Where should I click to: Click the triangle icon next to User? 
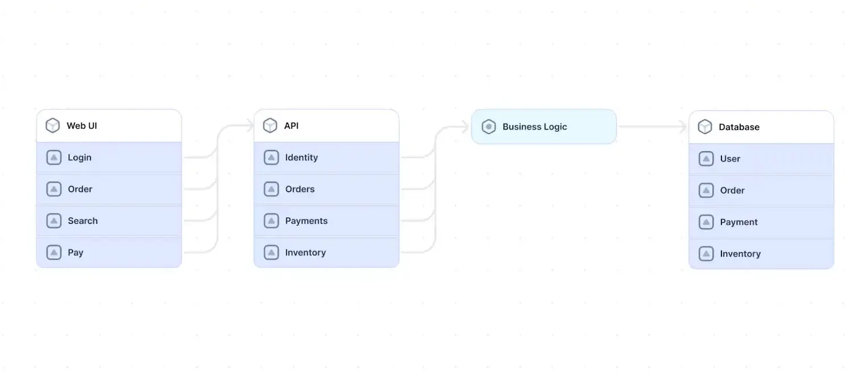click(x=706, y=158)
